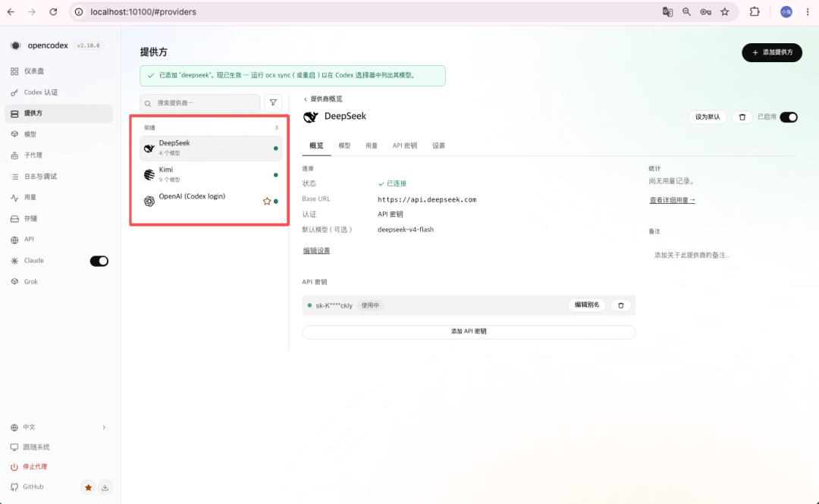819x504 pixels.
Task: Click the sk-K****ckly key label
Action: click(334, 305)
